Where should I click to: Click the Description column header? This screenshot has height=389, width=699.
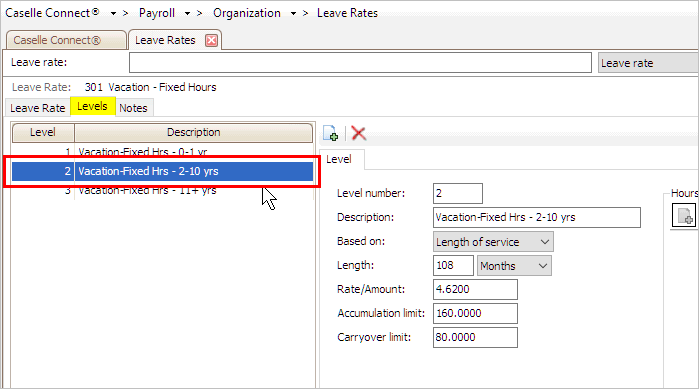click(193, 132)
